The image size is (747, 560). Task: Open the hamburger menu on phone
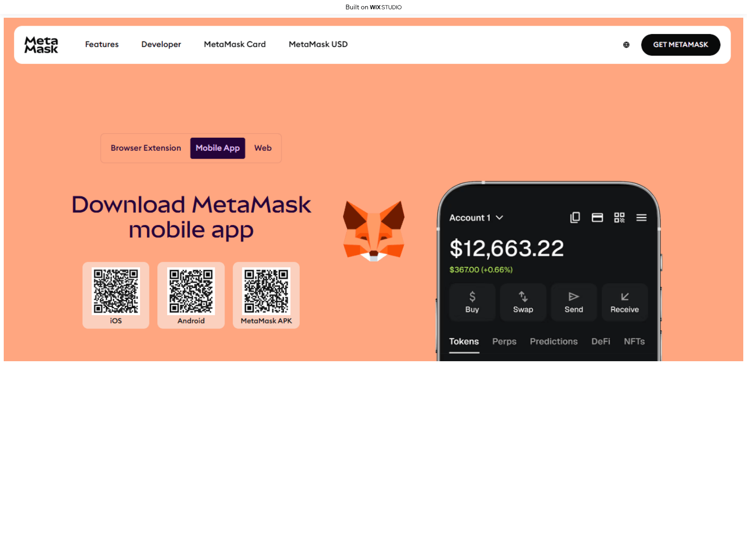coord(641,217)
